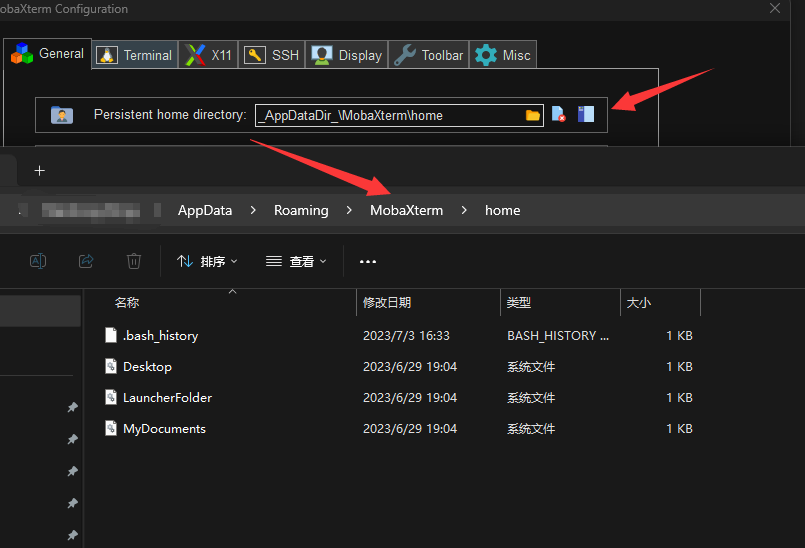The height and width of the screenshot is (548, 805).
Task: Click the reset home directory icon
Action: click(559, 115)
